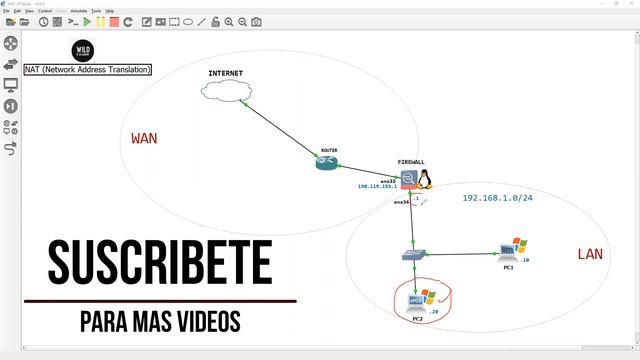This screenshot has height=360, width=640.
Task: Open the View menu
Action: (x=29, y=11)
